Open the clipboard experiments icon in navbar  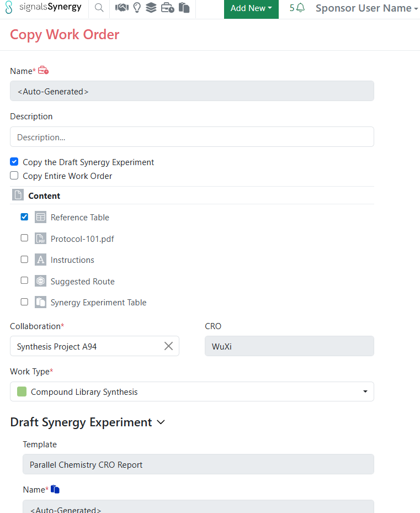point(184,8)
